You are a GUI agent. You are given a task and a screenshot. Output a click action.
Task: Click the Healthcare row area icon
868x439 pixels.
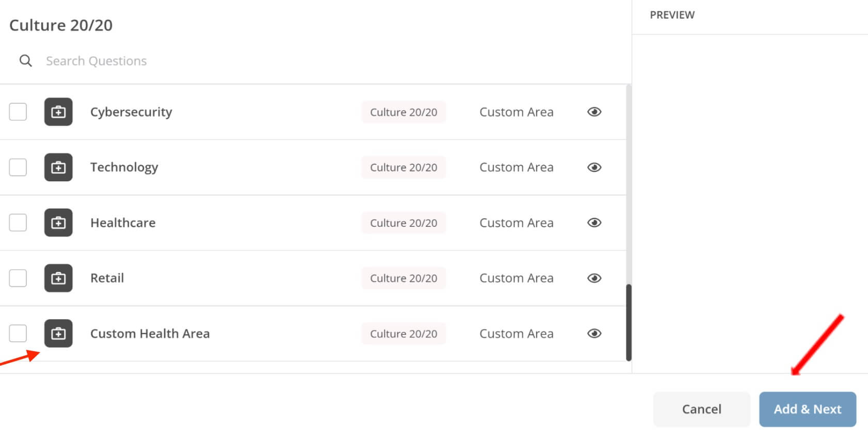coord(58,223)
